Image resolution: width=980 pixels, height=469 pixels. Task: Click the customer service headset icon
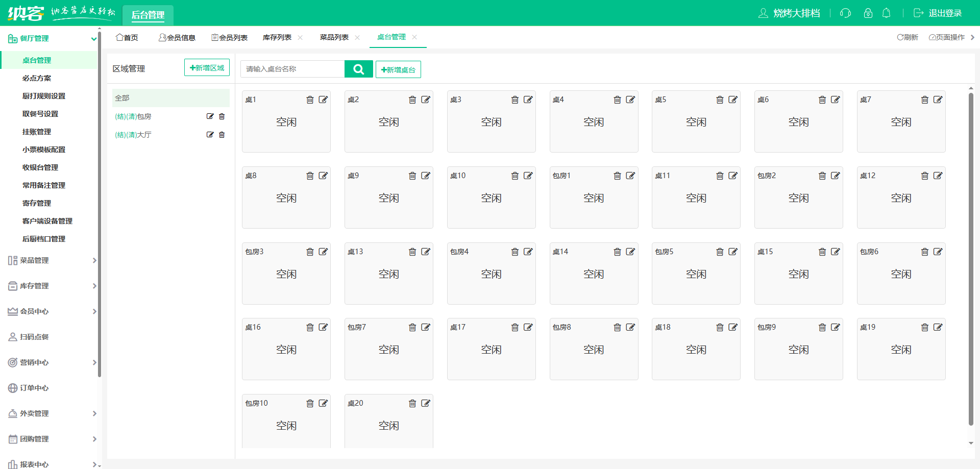pos(845,13)
